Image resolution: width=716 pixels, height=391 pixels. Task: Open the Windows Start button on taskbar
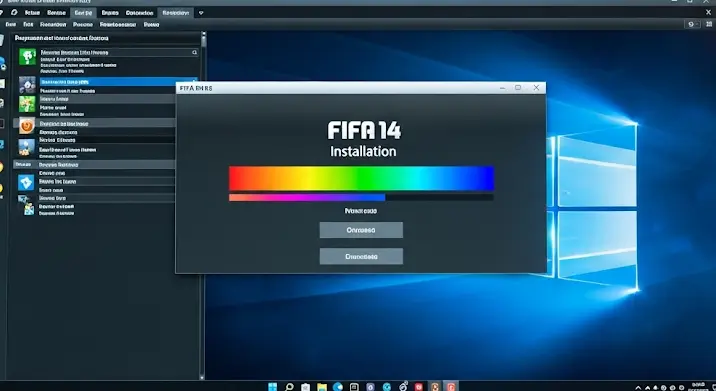coord(273,387)
